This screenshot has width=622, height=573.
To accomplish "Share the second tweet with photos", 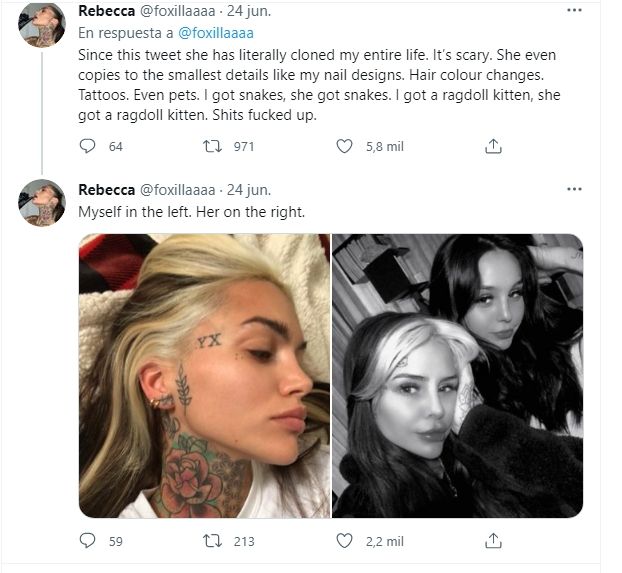I will pos(492,541).
